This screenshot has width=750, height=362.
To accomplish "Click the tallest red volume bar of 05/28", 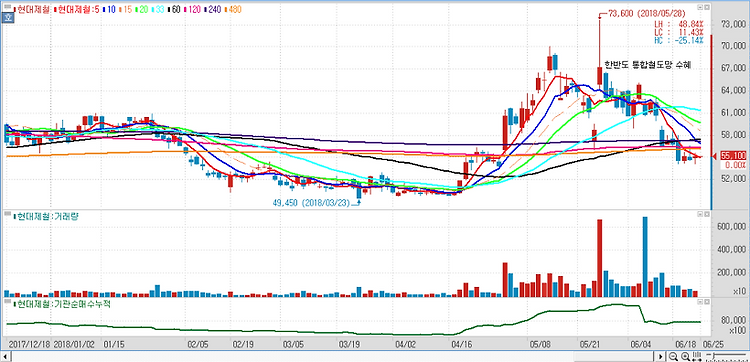I will point(599,258).
